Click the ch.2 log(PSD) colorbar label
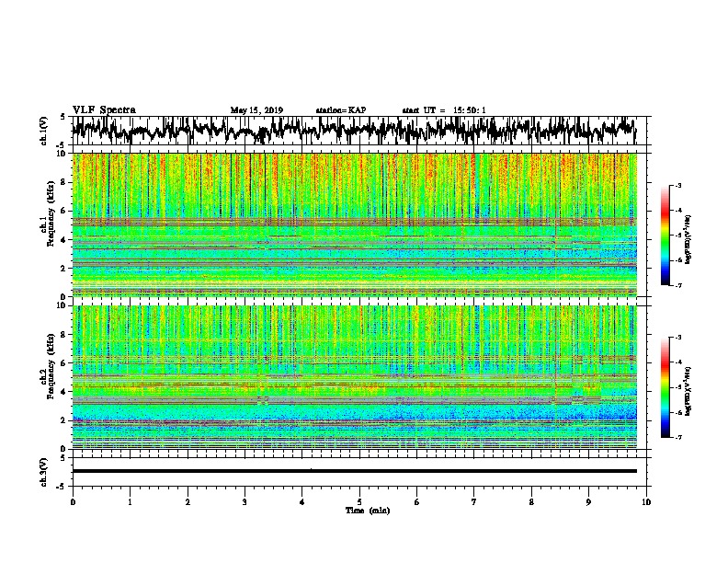 click(x=688, y=391)
